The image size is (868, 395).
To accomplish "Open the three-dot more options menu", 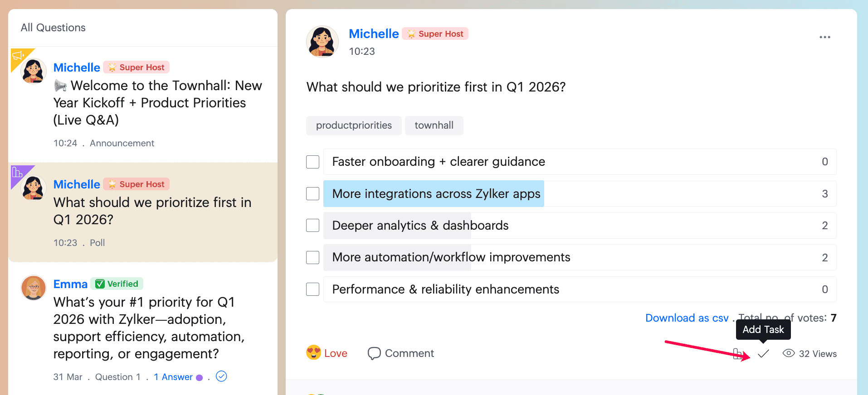I will (x=825, y=37).
